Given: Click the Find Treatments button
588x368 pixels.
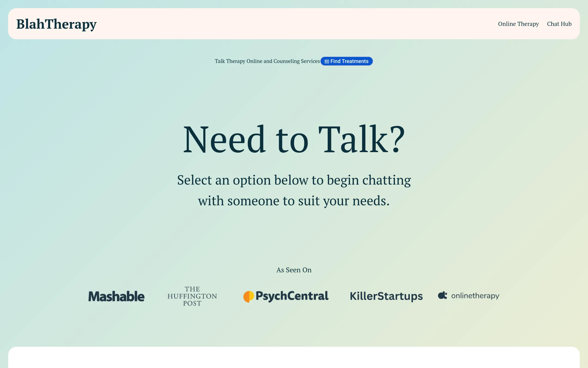Looking at the screenshot, I should point(347,61).
